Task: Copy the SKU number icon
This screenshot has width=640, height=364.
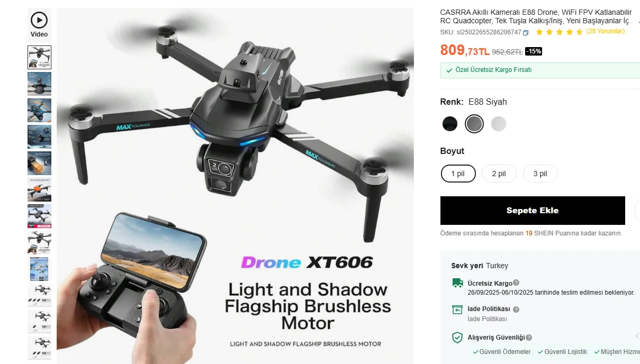Action: [526, 32]
